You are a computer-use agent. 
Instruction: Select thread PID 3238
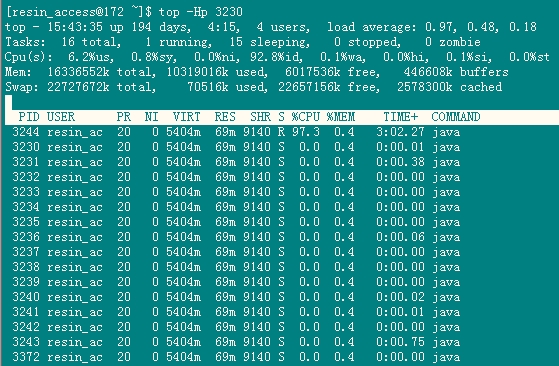pos(25,267)
